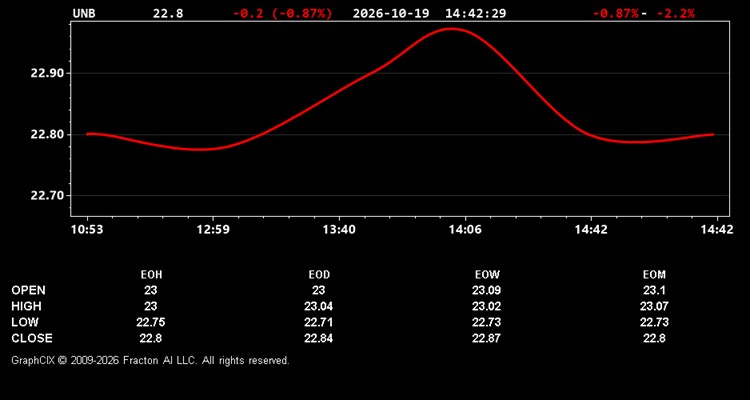Image resolution: width=750 pixels, height=400 pixels.
Task: Click the 14:42:29 timestamp in header
Action: pyautogui.click(x=475, y=13)
